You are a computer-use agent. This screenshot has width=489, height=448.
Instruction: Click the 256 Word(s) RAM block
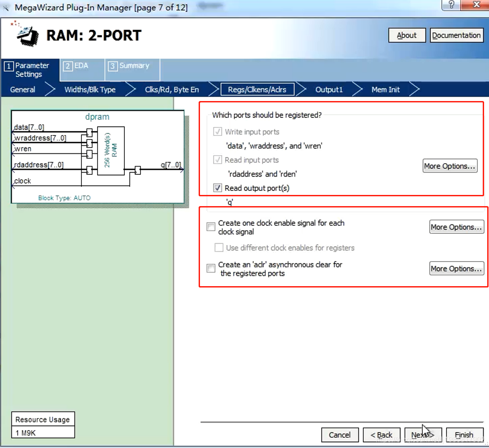click(111, 151)
